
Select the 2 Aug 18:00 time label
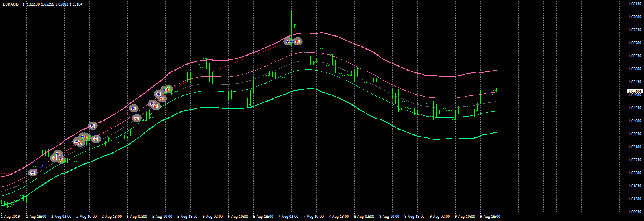[x=112, y=217]
